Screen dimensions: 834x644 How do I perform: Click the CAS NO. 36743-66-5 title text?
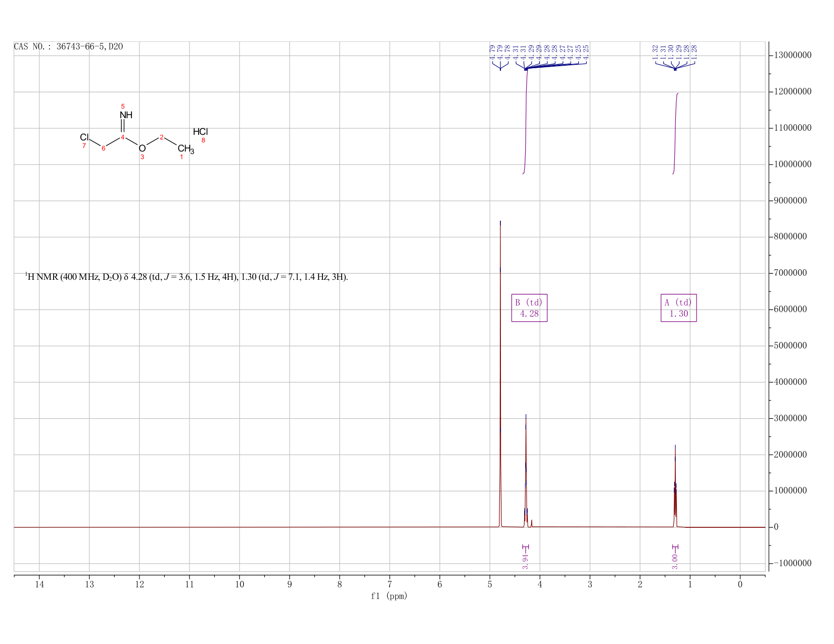point(68,47)
